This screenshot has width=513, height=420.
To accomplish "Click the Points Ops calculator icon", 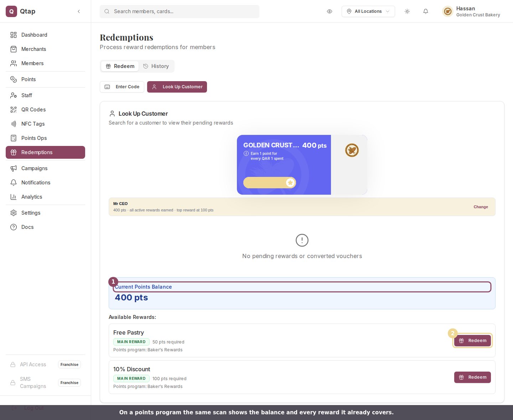I will click(x=14, y=138).
